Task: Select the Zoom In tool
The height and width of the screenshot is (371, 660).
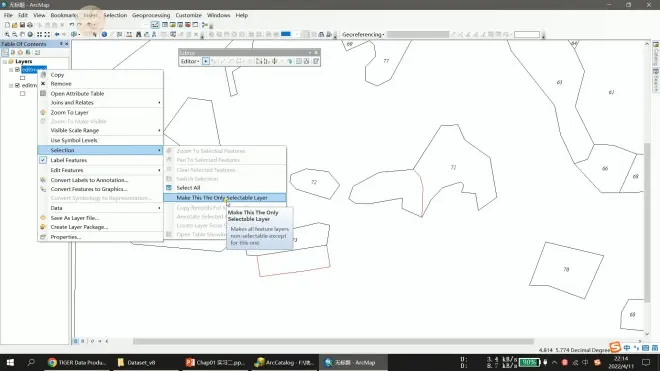Action: 7,35
